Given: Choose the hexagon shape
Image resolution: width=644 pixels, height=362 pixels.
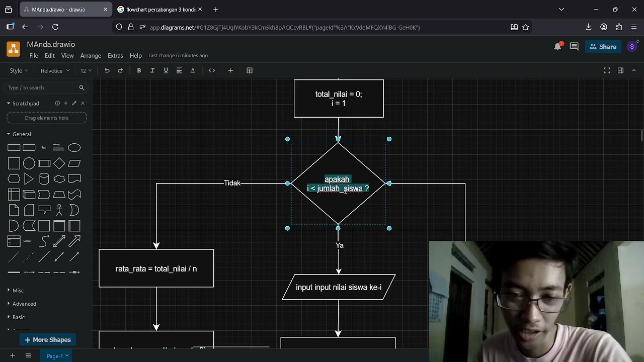Looking at the screenshot, I should (x=14, y=179).
